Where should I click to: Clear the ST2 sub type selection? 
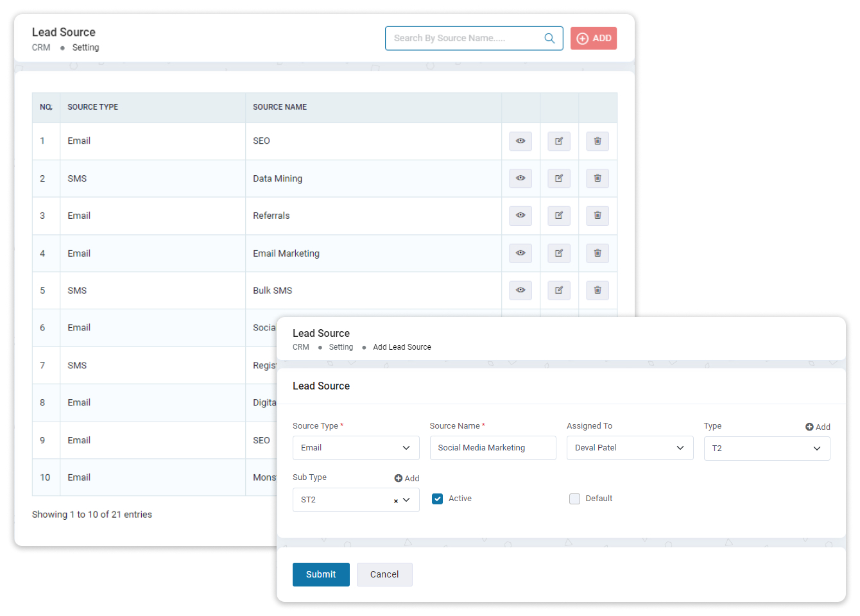point(396,501)
